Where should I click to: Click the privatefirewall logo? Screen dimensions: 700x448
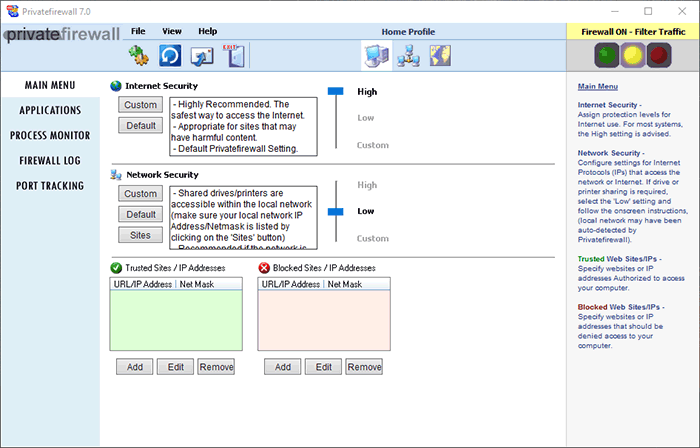click(62, 34)
